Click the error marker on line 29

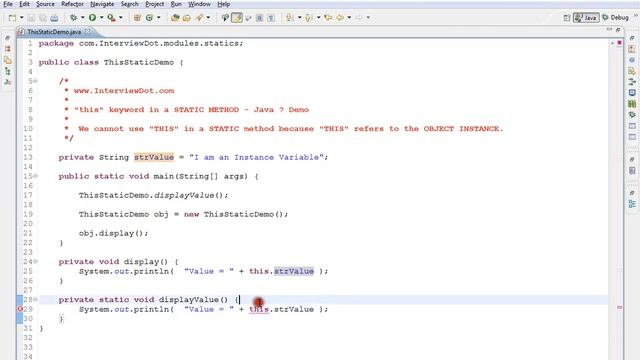[20, 309]
